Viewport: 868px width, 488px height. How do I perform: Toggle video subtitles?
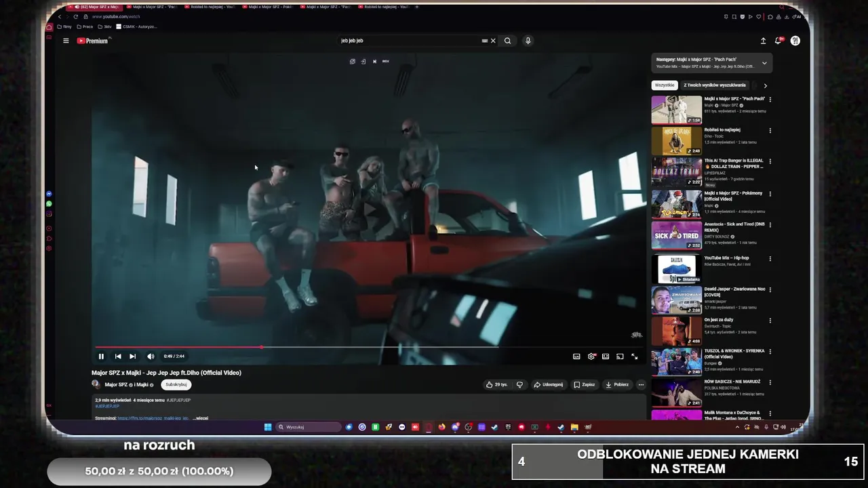tap(576, 357)
